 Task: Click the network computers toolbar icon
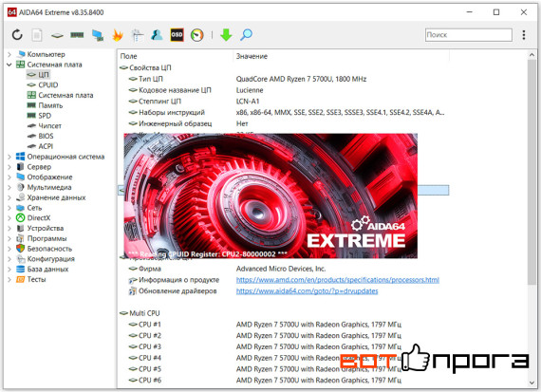click(98, 35)
